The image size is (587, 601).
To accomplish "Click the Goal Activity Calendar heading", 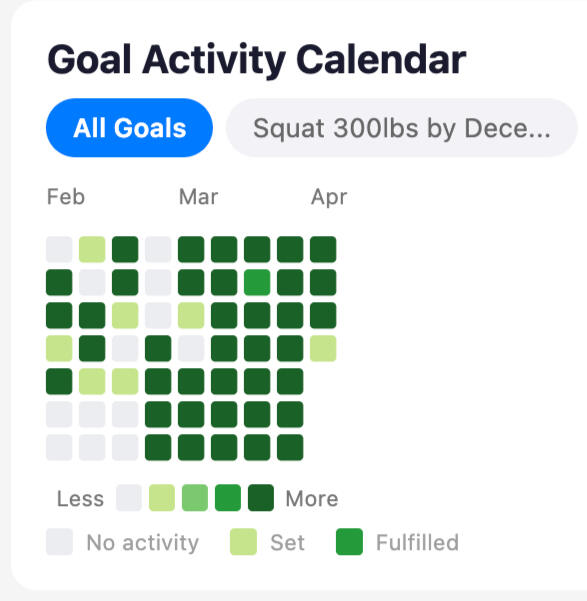I will 257,59.
